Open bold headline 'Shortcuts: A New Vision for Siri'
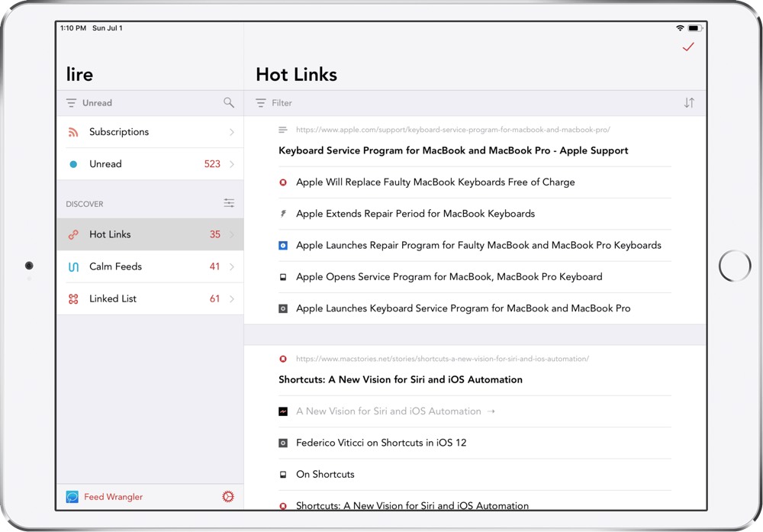 pyautogui.click(x=401, y=379)
